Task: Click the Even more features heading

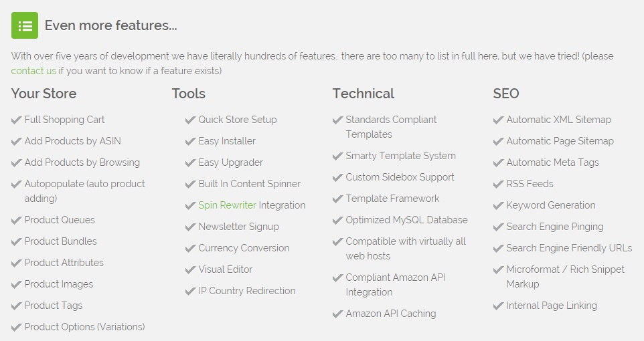Action: click(x=110, y=26)
